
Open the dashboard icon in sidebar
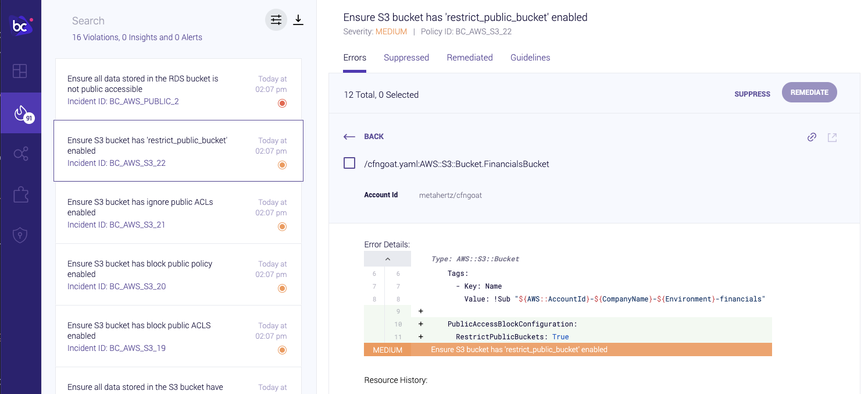[20, 71]
